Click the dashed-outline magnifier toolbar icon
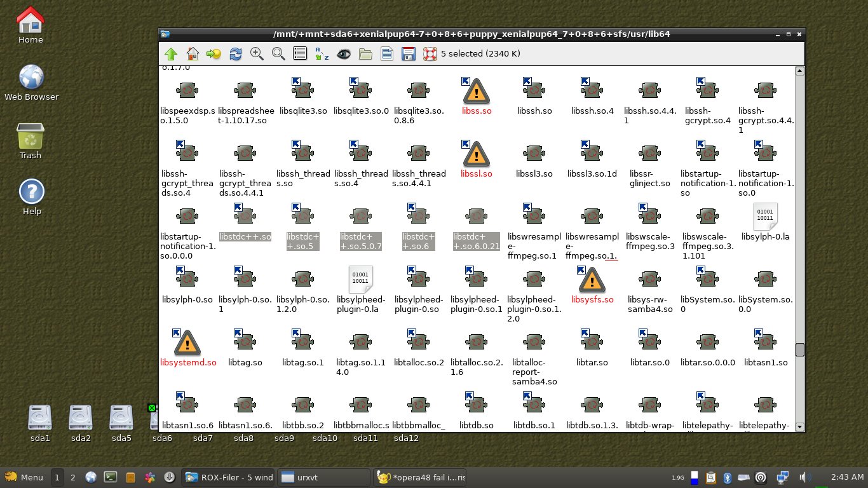The height and width of the screenshot is (488, 868). point(278,54)
